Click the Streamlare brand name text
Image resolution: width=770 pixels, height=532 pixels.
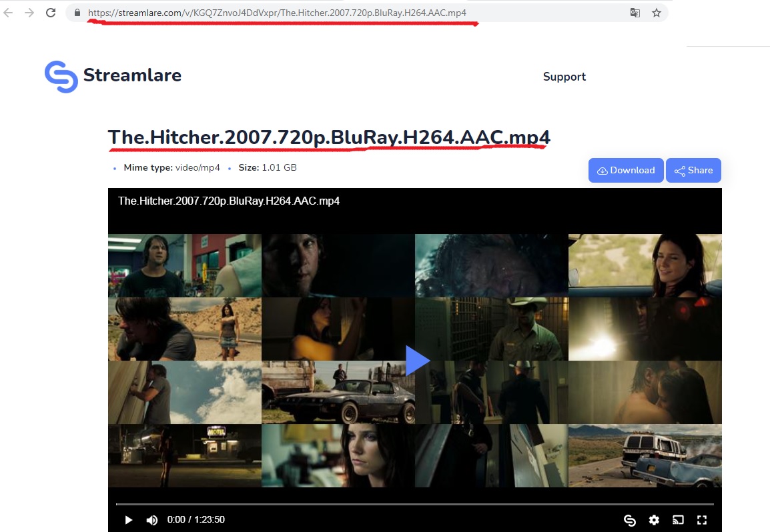pos(132,75)
